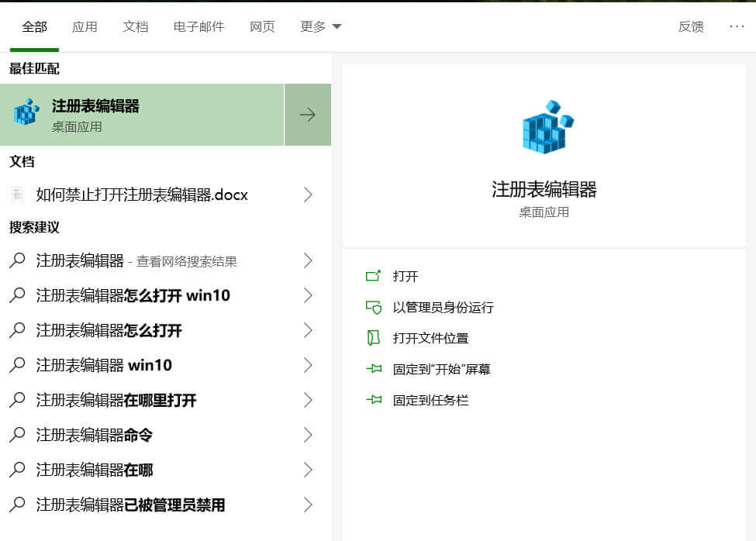The image size is (756, 541).
Task: Click the docx document file icon
Action: click(x=17, y=195)
